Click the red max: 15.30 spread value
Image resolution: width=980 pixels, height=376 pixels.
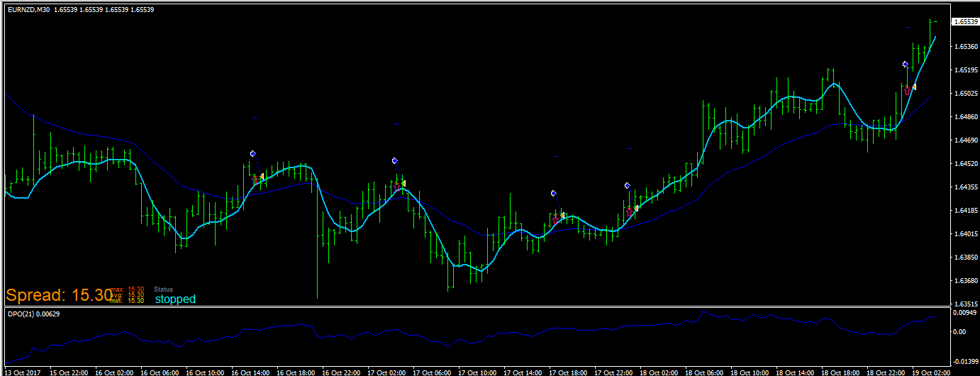tap(128, 289)
